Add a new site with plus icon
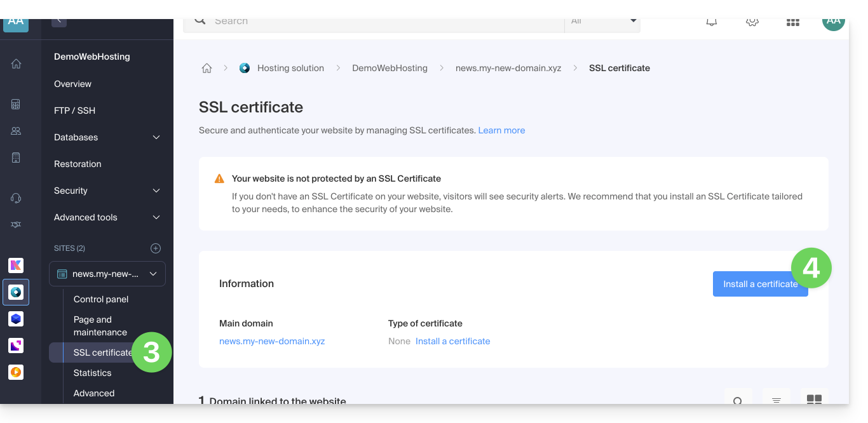This screenshot has height=423, width=868. 156,248
